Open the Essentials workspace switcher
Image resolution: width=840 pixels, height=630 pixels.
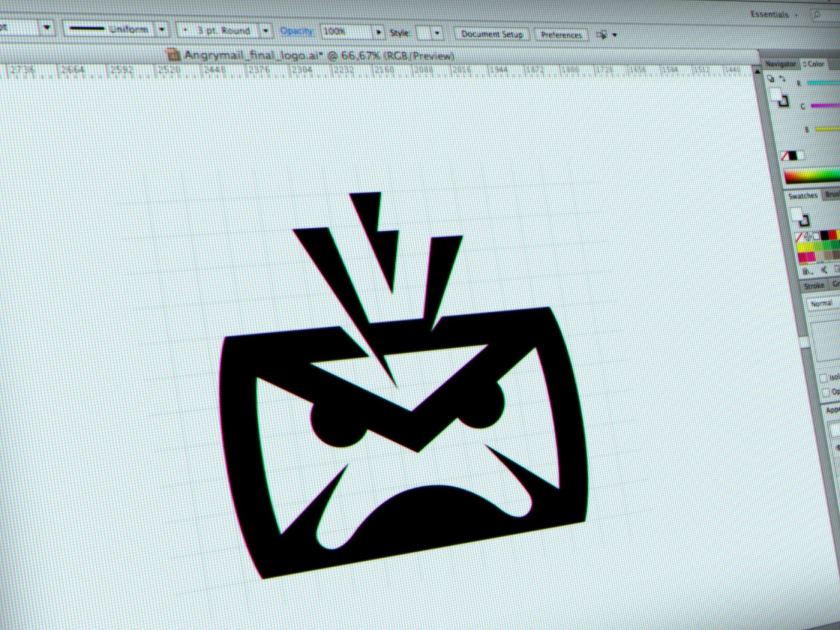(x=773, y=14)
